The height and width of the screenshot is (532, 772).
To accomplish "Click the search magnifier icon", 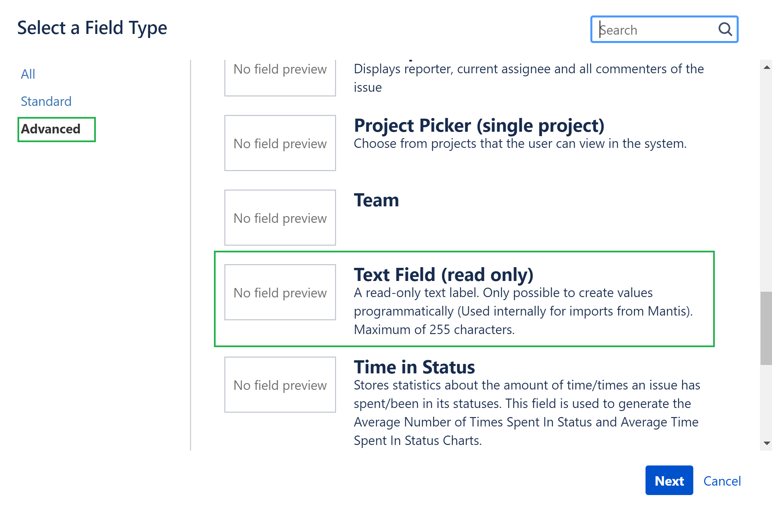I will point(725,29).
